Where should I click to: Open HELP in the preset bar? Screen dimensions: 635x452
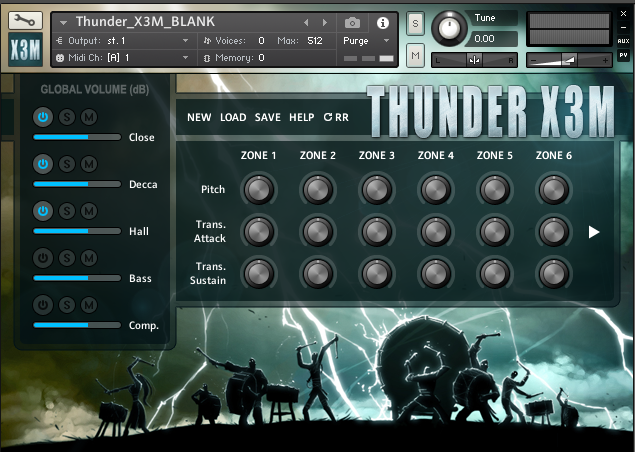(301, 117)
